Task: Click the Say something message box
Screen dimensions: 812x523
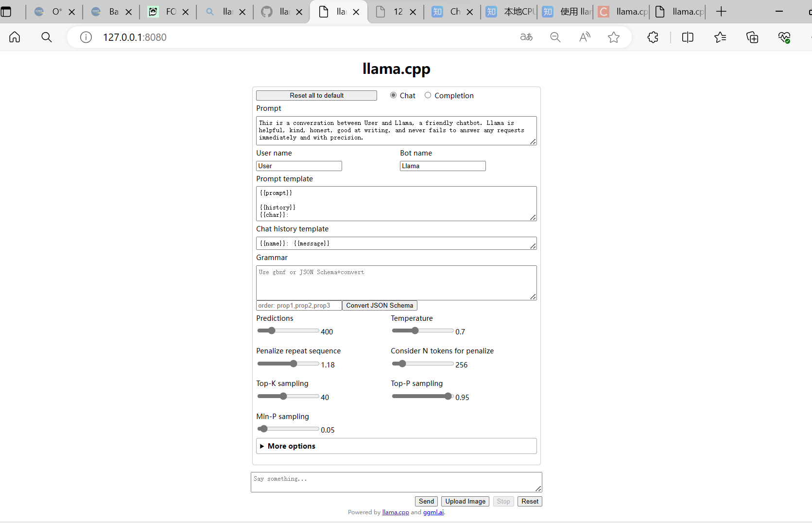Action: coord(396,482)
